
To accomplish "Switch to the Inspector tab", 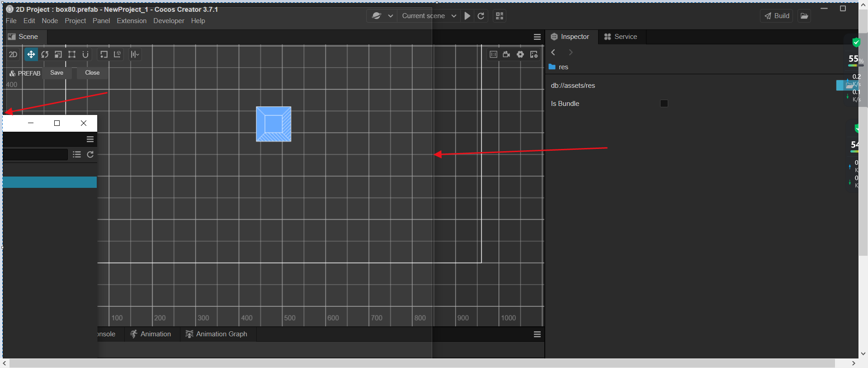I will coord(570,37).
